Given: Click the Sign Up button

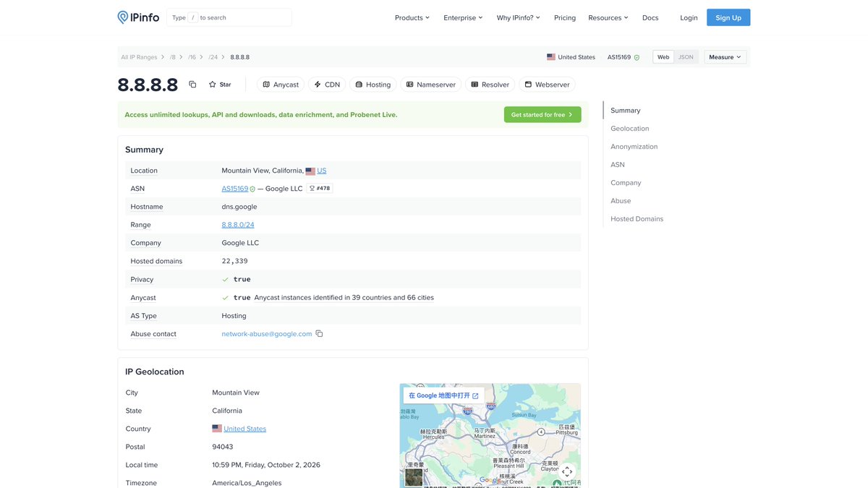Looking at the screenshot, I should coord(728,17).
